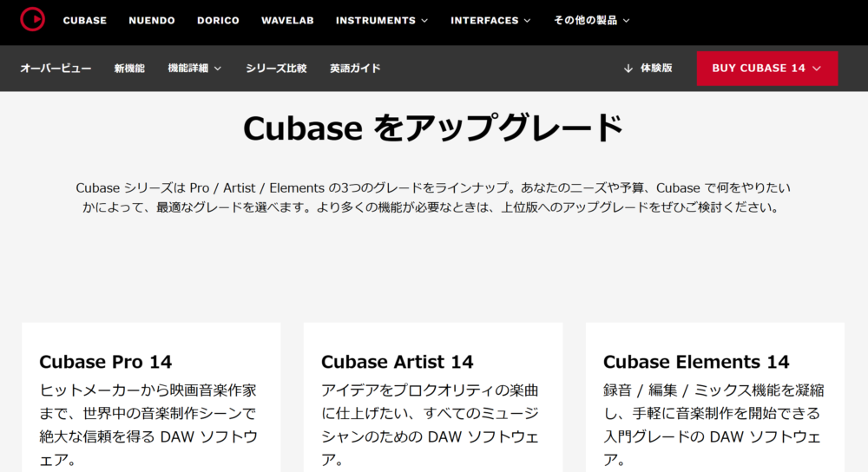Image resolution: width=868 pixels, height=472 pixels.
Task: Click the Cubase Artist 14 description text
Action: pyautogui.click(x=431, y=424)
